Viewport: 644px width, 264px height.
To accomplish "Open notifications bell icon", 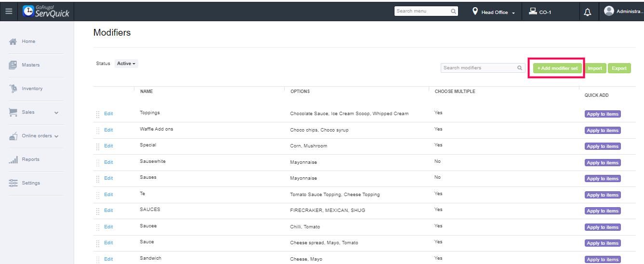I will 588,12.
